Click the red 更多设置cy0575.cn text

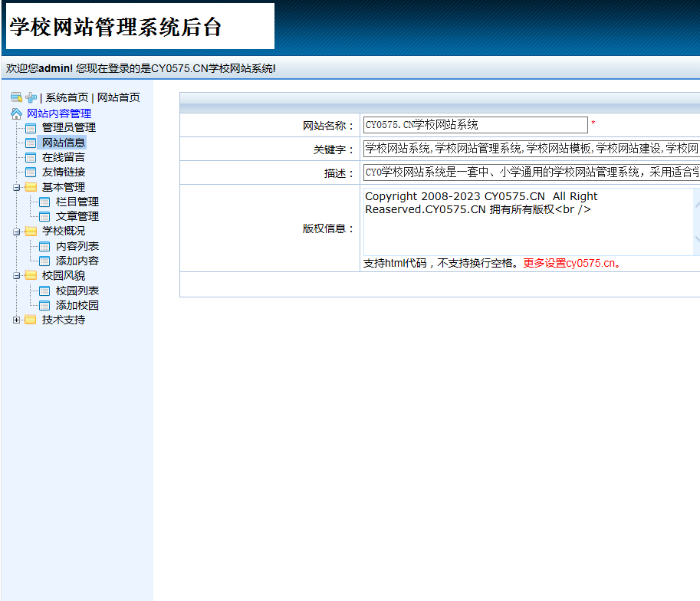coord(572,263)
